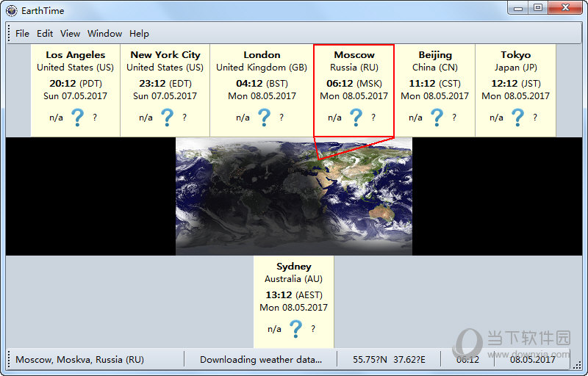Click the EarthTime app icon in title bar
Image resolution: width=588 pixels, height=376 pixels.
click(x=12, y=10)
